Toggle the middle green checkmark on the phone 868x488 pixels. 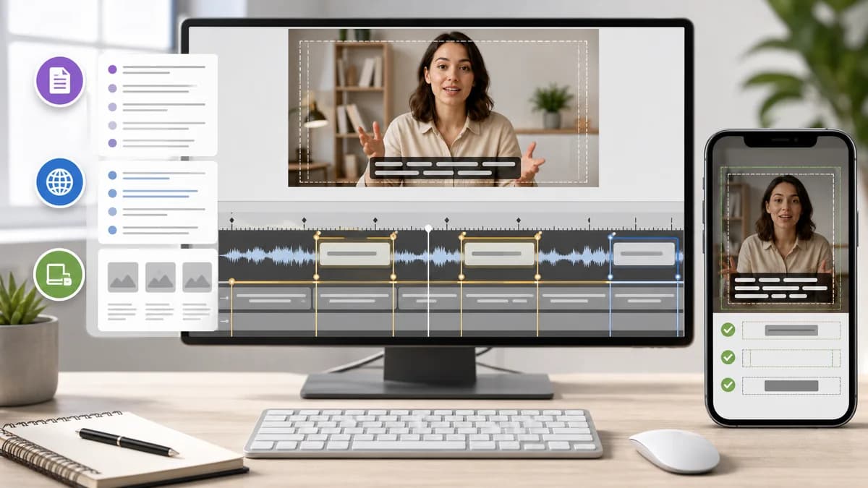click(x=728, y=357)
